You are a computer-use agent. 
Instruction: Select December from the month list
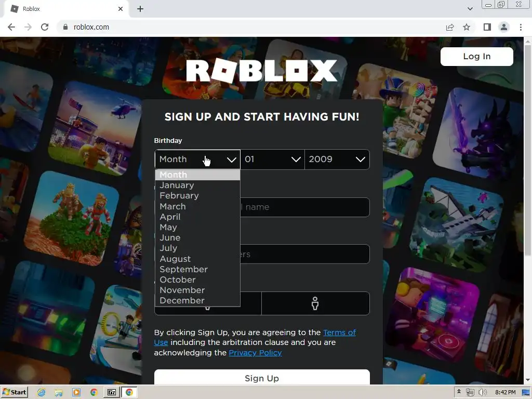point(197,301)
